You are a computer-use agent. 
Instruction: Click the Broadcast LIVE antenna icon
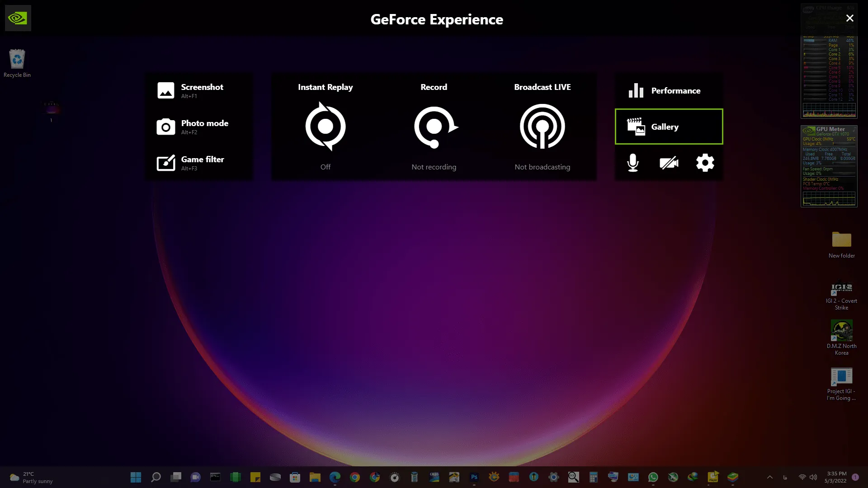point(542,127)
